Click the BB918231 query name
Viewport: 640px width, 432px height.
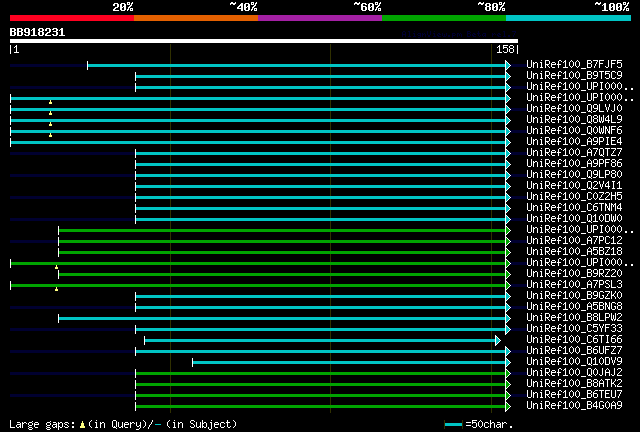click(37, 32)
